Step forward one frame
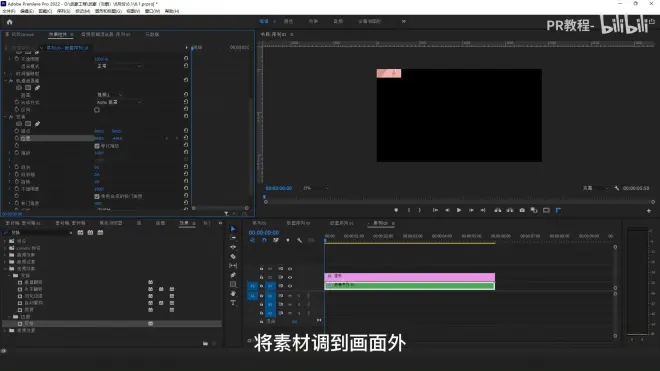660x371 pixels. 471,210
